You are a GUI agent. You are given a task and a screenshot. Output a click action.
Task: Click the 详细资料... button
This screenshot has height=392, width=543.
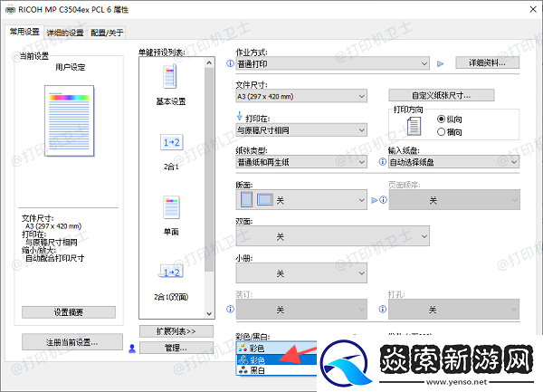(487, 62)
